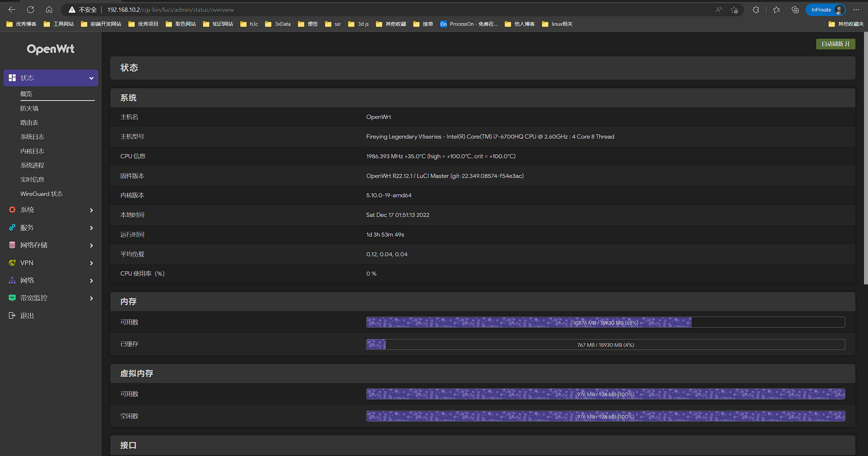
Task: Reload the page with the refresh icon
Action: point(31,10)
